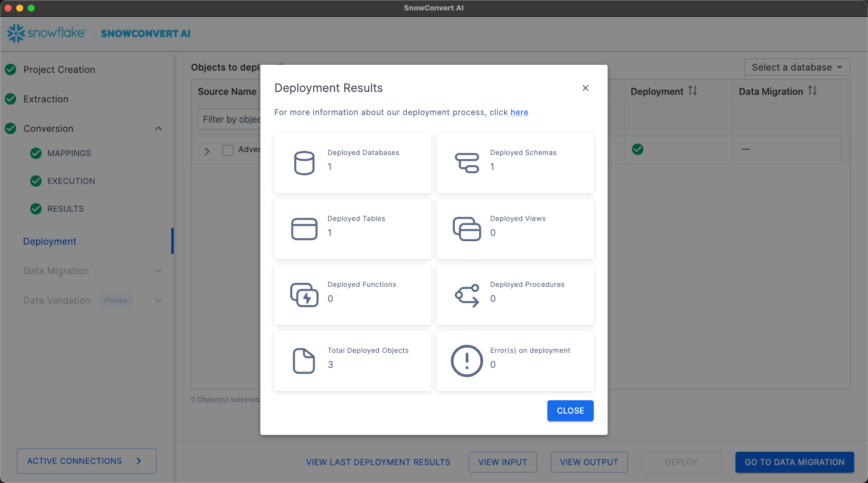Open the Select a database dropdown
This screenshot has height=483, width=868.
[797, 67]
